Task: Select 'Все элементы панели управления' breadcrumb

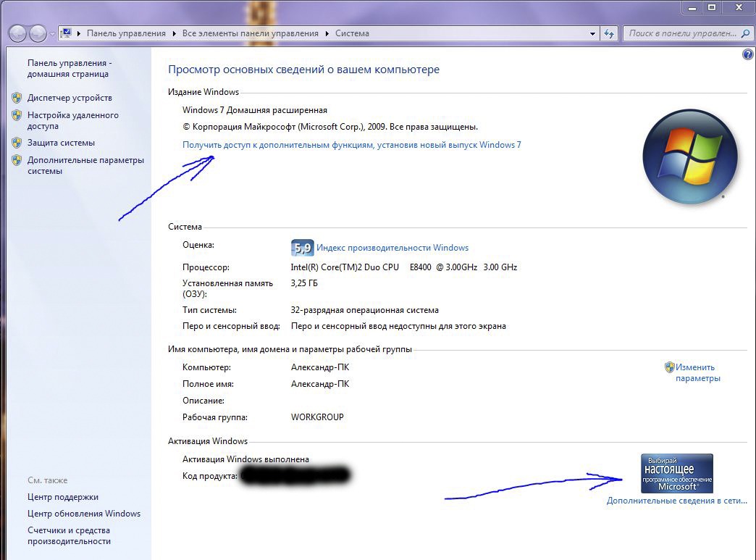Action: click(x=251, y=33)
